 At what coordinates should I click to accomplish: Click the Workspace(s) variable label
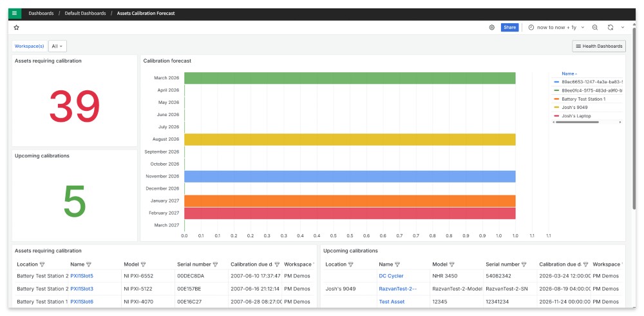pyautogui.click(x=30, y=46)
